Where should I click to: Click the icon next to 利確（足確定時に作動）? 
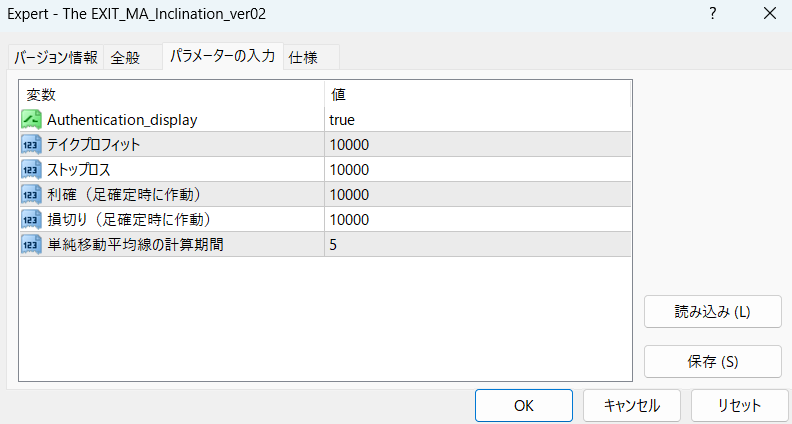(x=31, y=194)
